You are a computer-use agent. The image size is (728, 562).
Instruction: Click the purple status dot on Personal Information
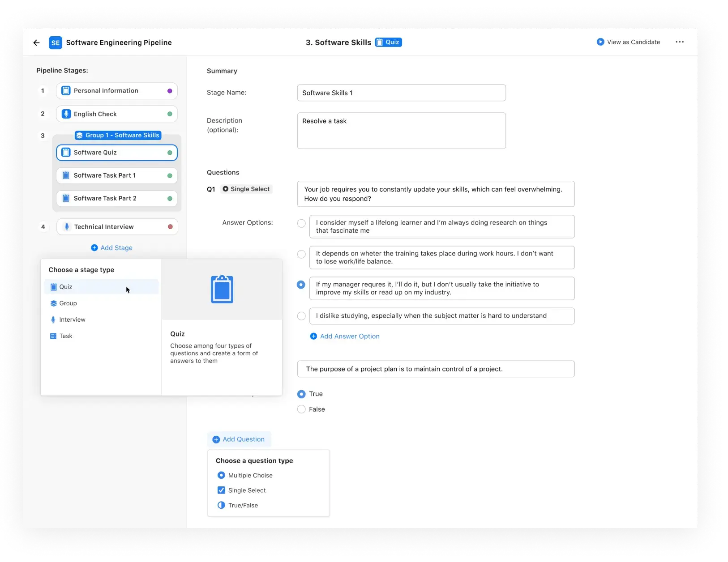(170, 91)
